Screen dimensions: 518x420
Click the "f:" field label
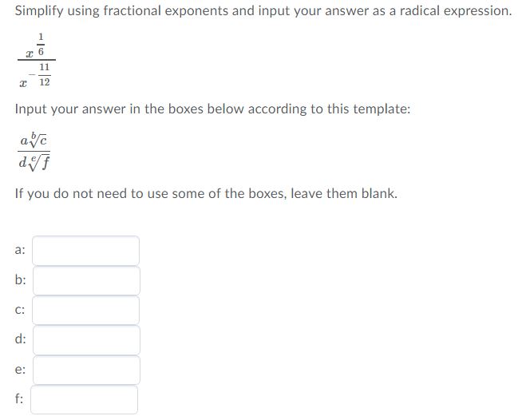coord(19,399)
